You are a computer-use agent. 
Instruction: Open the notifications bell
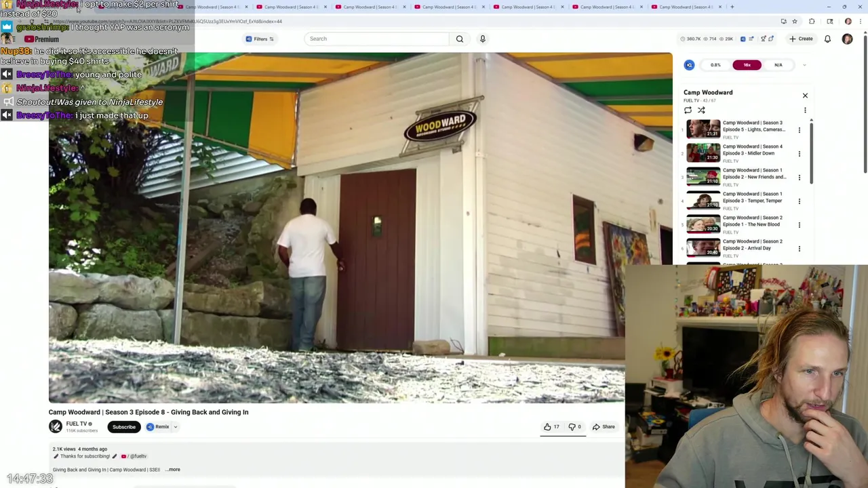tap(827, 39)
